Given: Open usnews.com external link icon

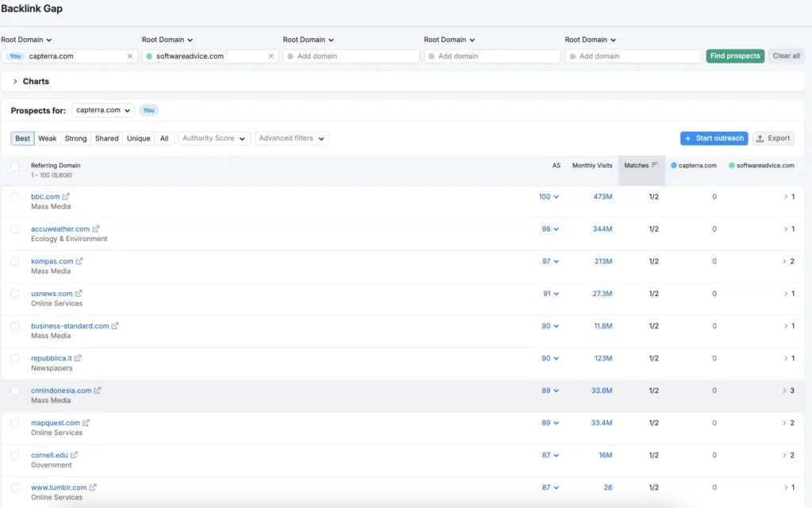Looking at the screenshot, I should [x=79, y=294].
